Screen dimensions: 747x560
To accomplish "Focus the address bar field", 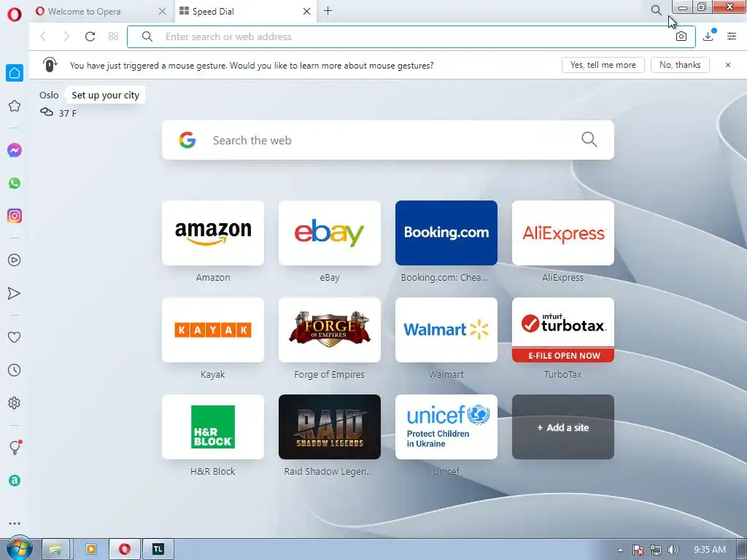I will pos(411,36).
